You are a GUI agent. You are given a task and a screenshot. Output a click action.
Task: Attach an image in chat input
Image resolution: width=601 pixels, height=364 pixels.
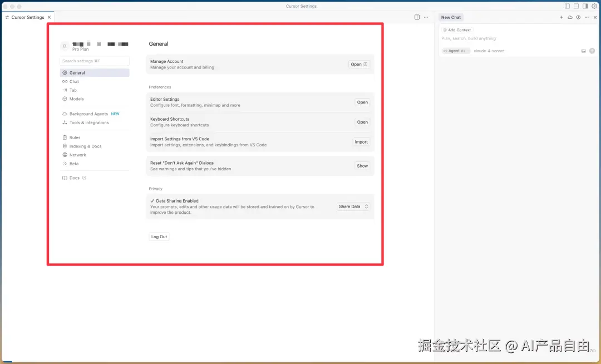pos(583,51)
